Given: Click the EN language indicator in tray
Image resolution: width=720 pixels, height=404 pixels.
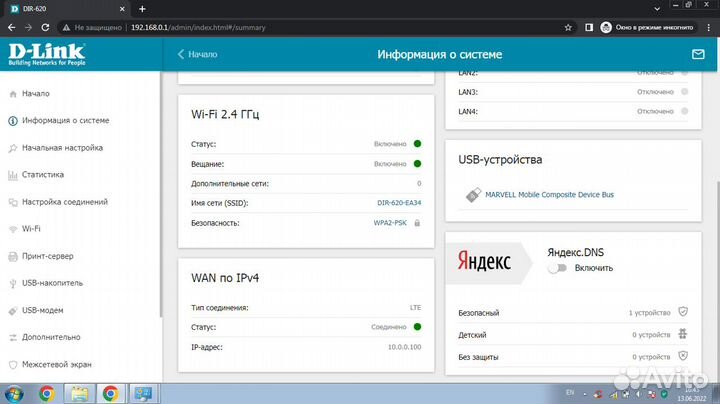Looking at the screenshot, I should [x=570, y=393].
